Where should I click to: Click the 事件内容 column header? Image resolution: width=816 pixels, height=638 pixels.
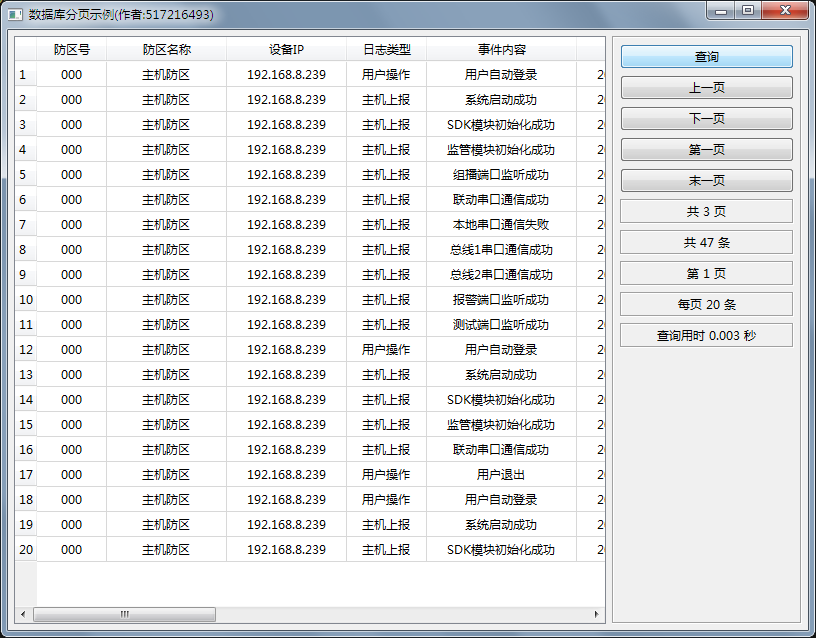tap(501, 49)
